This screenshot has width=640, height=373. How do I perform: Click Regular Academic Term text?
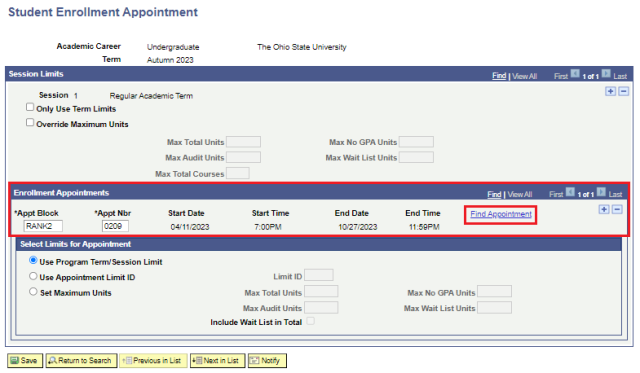click(151, 96)
